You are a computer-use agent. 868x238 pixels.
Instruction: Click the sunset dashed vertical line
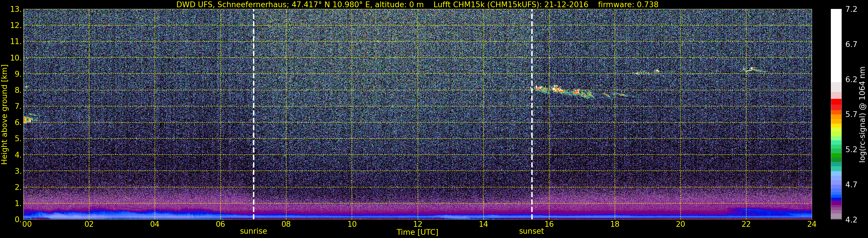click(532, 114)
